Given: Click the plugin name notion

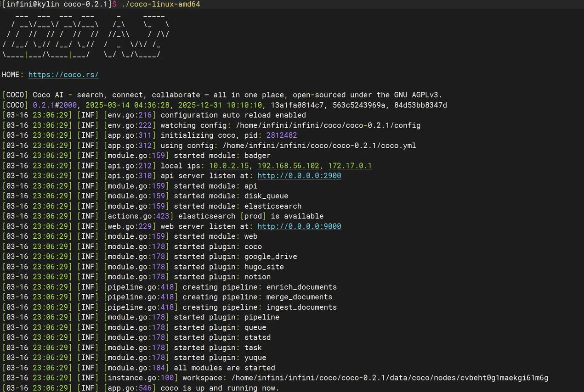Looking at the screenshot, I should point(257,277).
